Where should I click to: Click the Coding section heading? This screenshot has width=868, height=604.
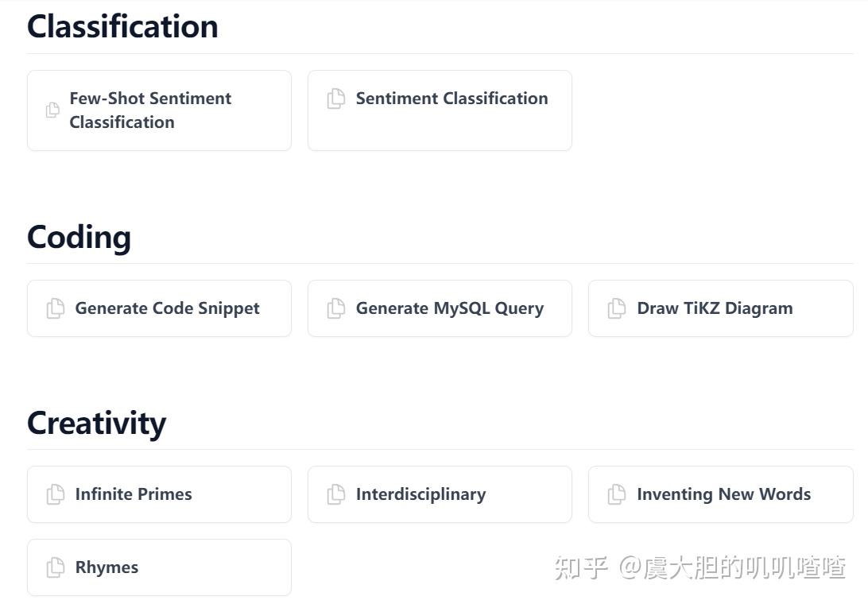click(x=79, y=237)
